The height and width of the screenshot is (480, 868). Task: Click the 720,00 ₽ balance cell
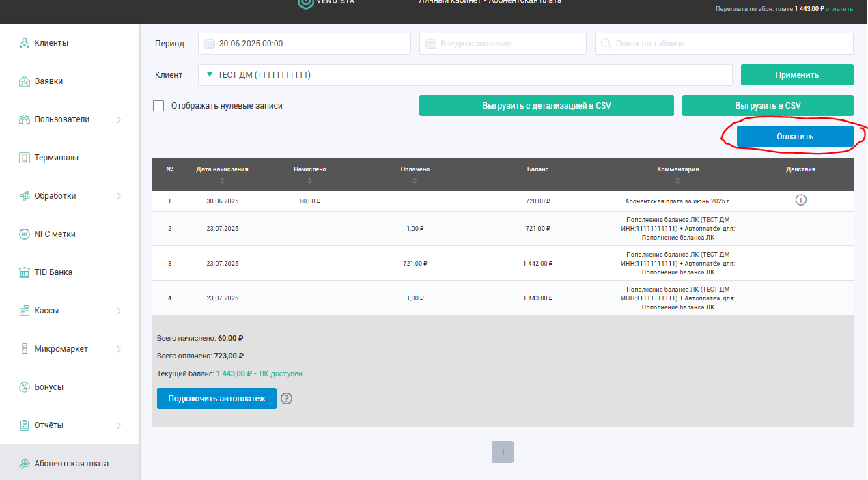(537, 201)
